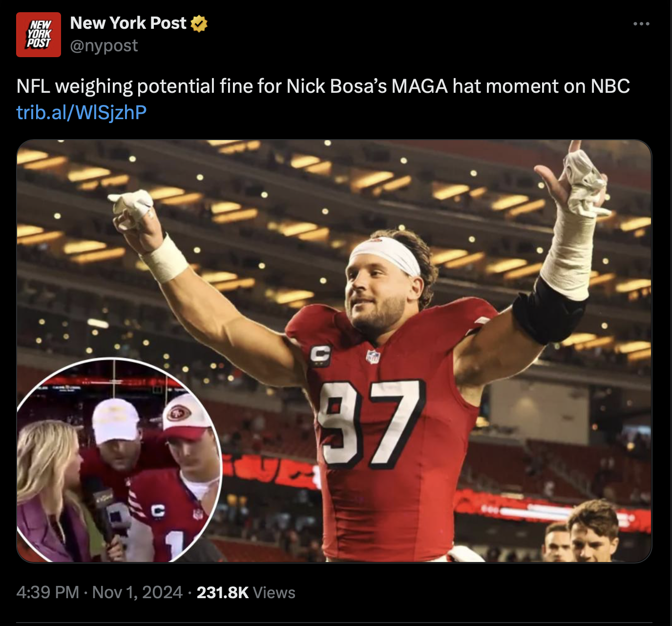
Task: Open the main photo of player number 97
Action: pyautogui.click(x=335, y=351)
